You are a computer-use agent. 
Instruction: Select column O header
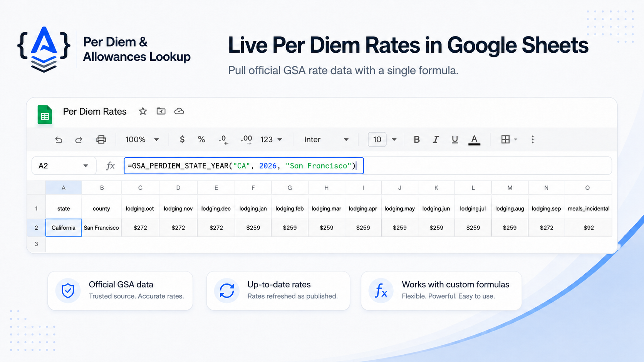[x=588, y=188]
